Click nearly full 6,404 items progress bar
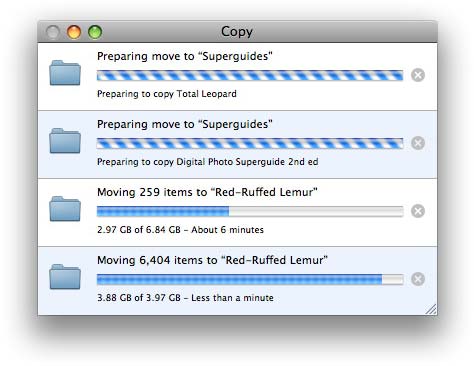 point(250,279)
